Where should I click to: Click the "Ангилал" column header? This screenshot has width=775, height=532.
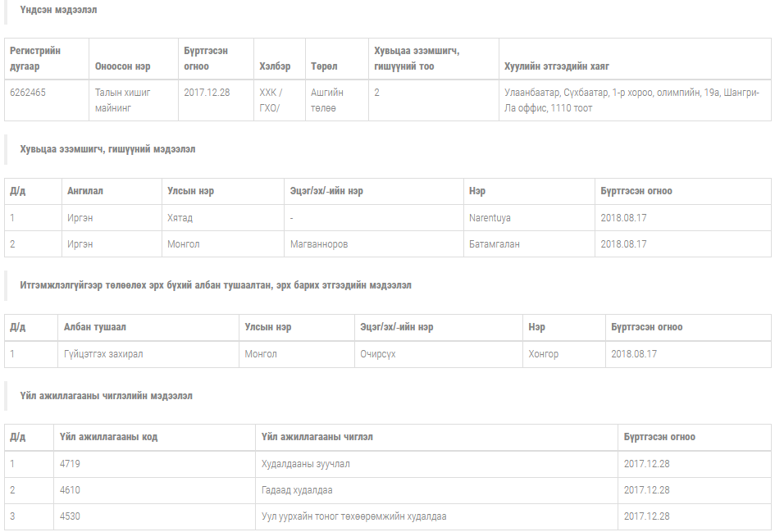coord(85,191)
